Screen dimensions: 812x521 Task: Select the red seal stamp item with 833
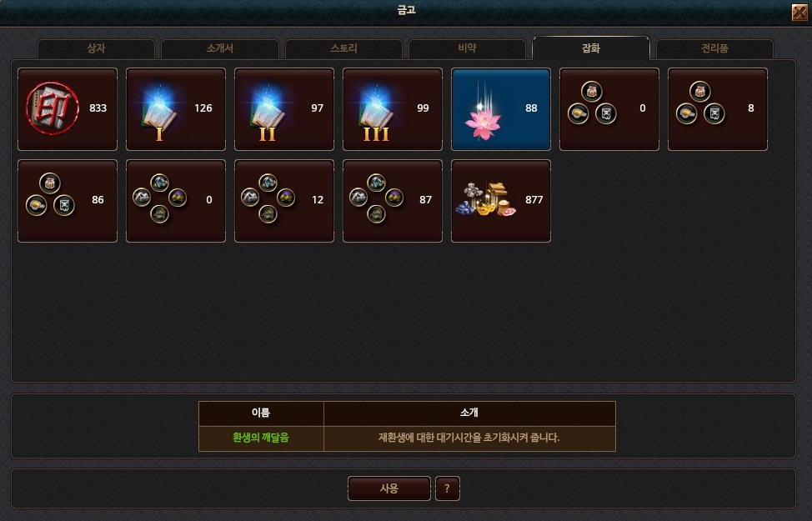(68, 109)
